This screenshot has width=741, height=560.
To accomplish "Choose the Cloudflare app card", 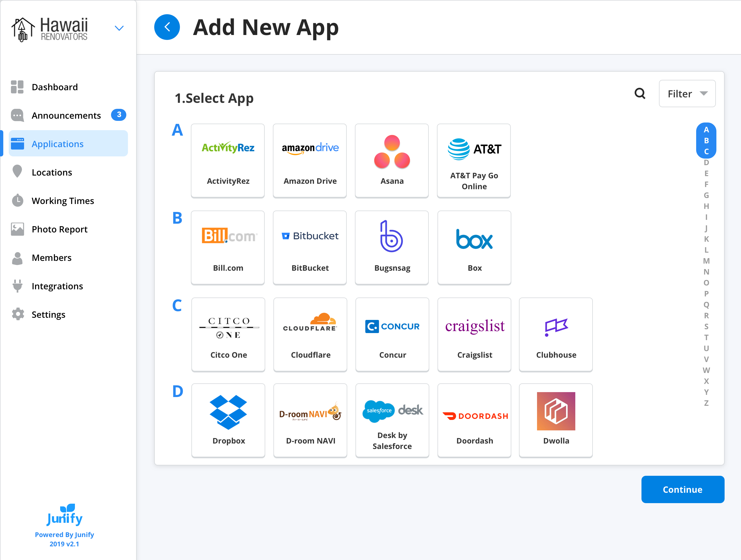I will [x=310, y=335].
